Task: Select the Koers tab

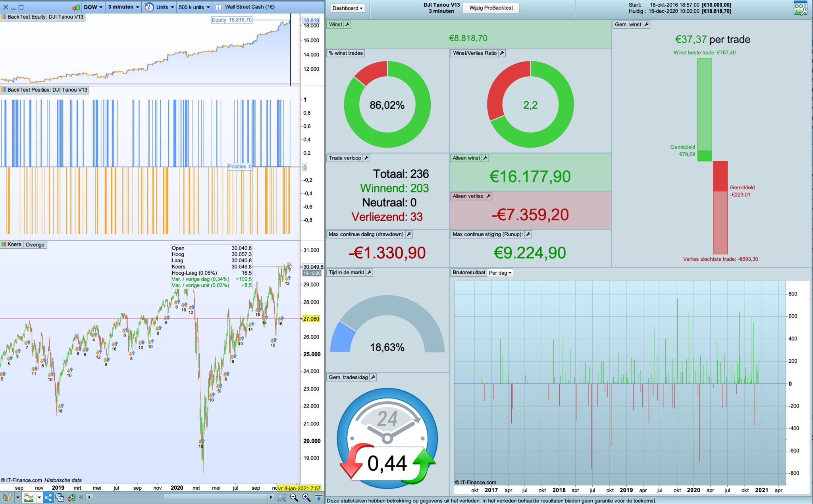Action: pos(14,244)
